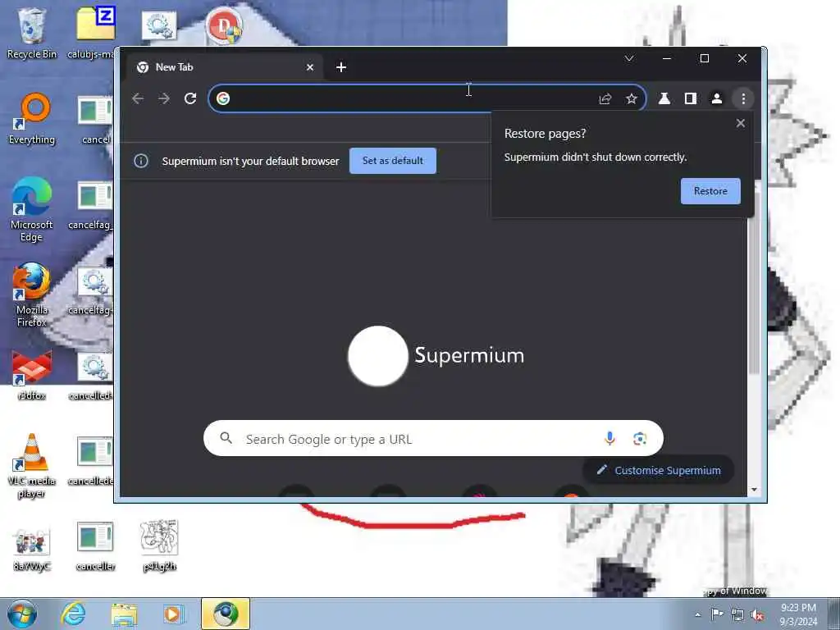The width and height of the screenshot is (840, 630).
Task: Click the Action Center flag icon
Action: tap(716, 614)
